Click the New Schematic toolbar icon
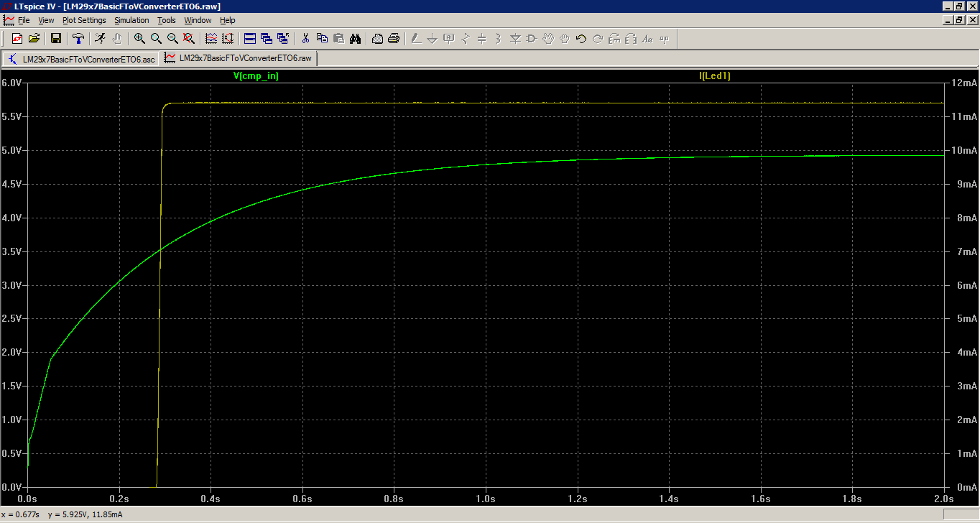 click(x=17, y=38)
